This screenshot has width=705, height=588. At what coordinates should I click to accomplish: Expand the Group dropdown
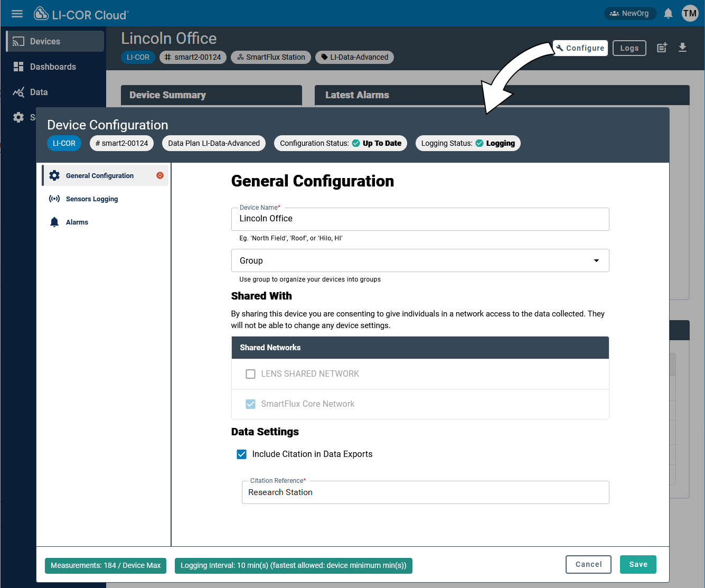pyautogui.click(x=420, y=260)
